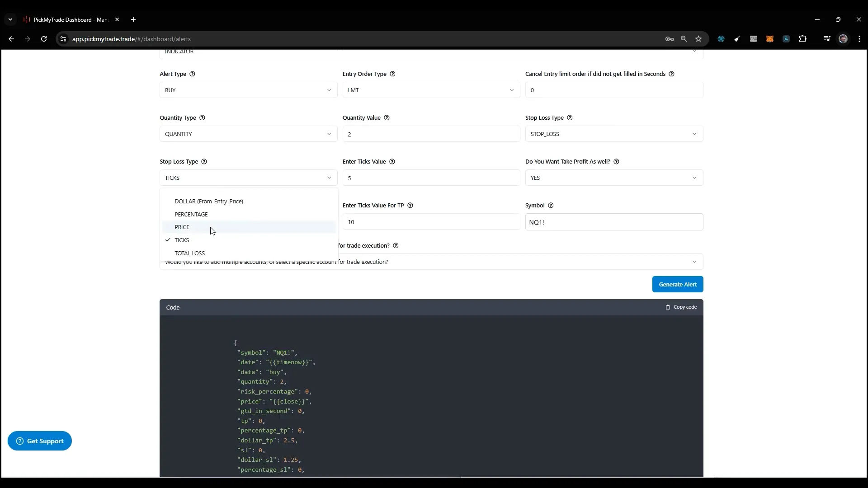Screen dimensions: 868x488
Task: Open new browser tab with plus icon
Action: [x=133, y=19]
